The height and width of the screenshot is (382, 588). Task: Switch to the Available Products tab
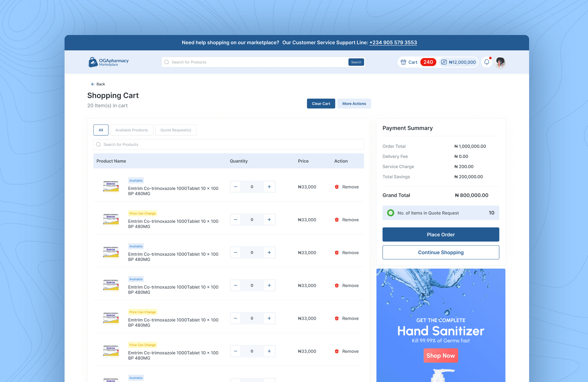132,130
